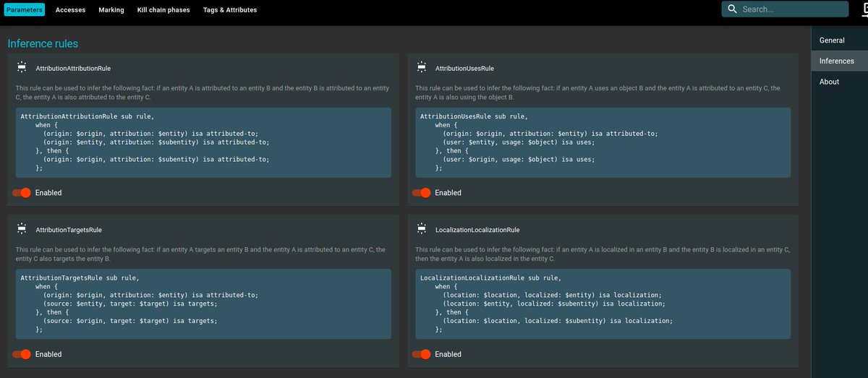Viewport: 868px width, 378px height.
Task: Open the Kill chain phases tab
Action: (x=164, y=10)
